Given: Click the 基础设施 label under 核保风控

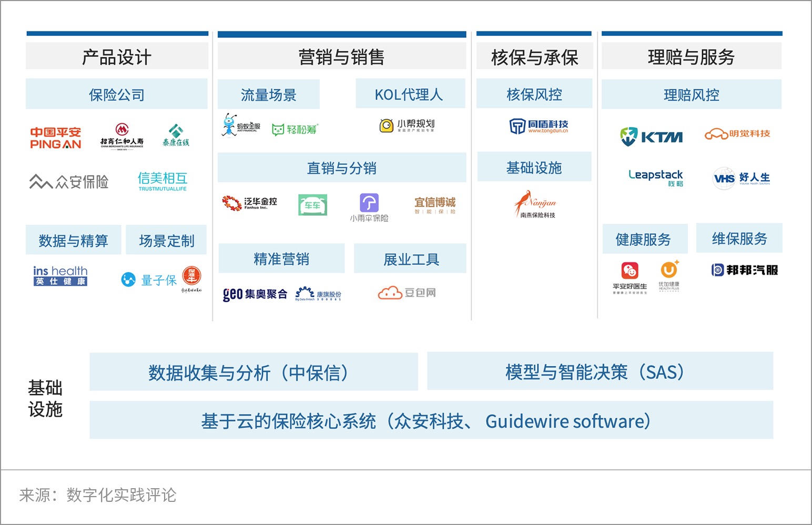Looking at the screenshot, I should pyautogui.click(x=534, y=167).
